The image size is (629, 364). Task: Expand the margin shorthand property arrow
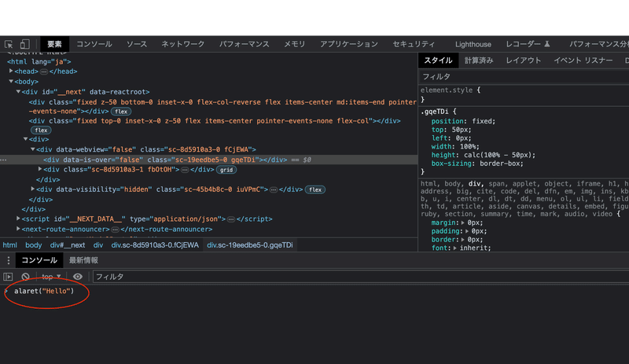tap(463, 222)
